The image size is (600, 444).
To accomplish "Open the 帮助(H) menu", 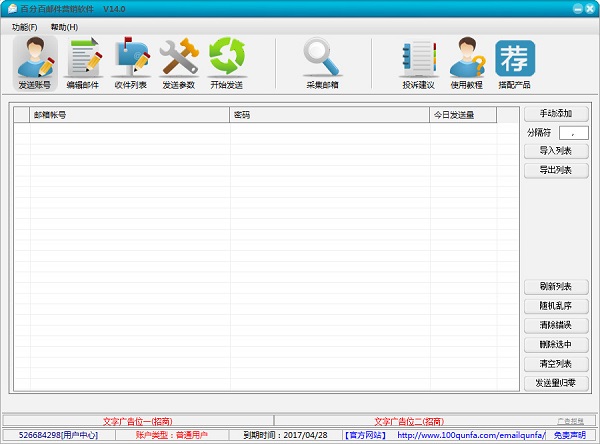I will (64, 26).
